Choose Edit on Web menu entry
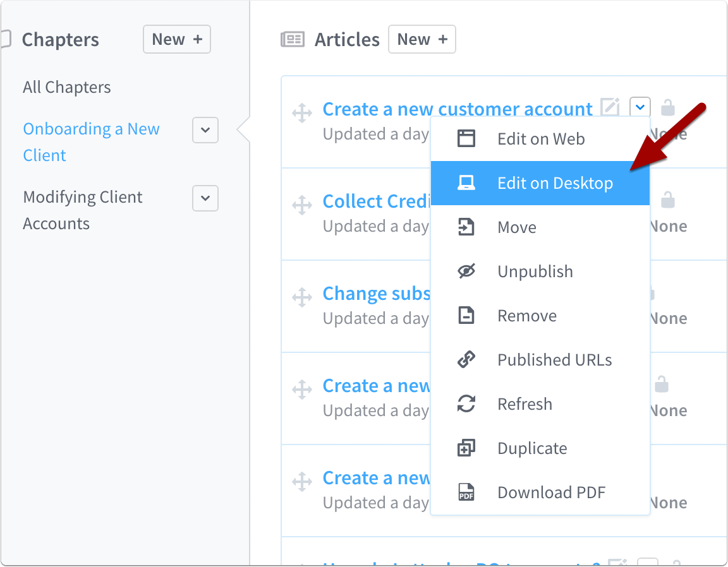Image resolution: width=728 pixels, height=567 pixels. pyautogui.click(x=540, y=139)
